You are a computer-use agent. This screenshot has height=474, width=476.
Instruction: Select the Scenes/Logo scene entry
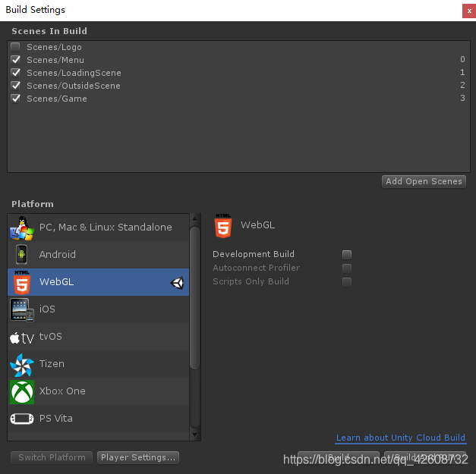click(x=54, y=47)
